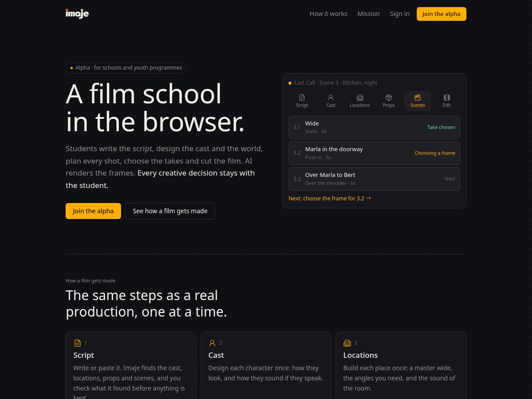Click the Script icon in the preview panel

coord(302,98)
